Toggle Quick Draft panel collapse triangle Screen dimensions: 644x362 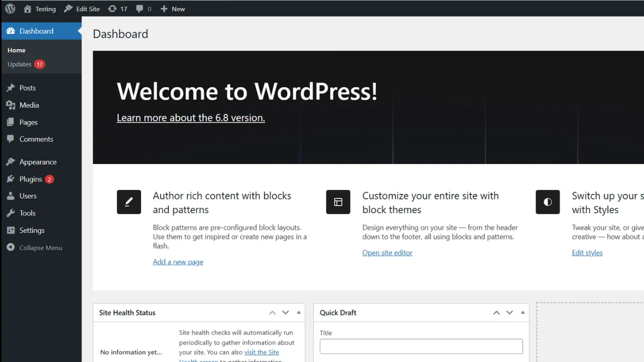pyautogui.click(x=523, y=313)
